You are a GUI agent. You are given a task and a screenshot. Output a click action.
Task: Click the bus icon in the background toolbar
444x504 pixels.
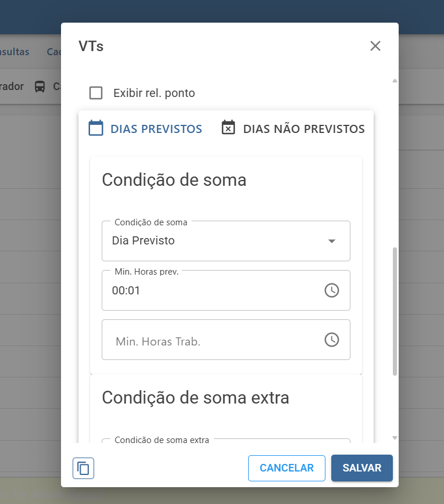click(40, 87)
